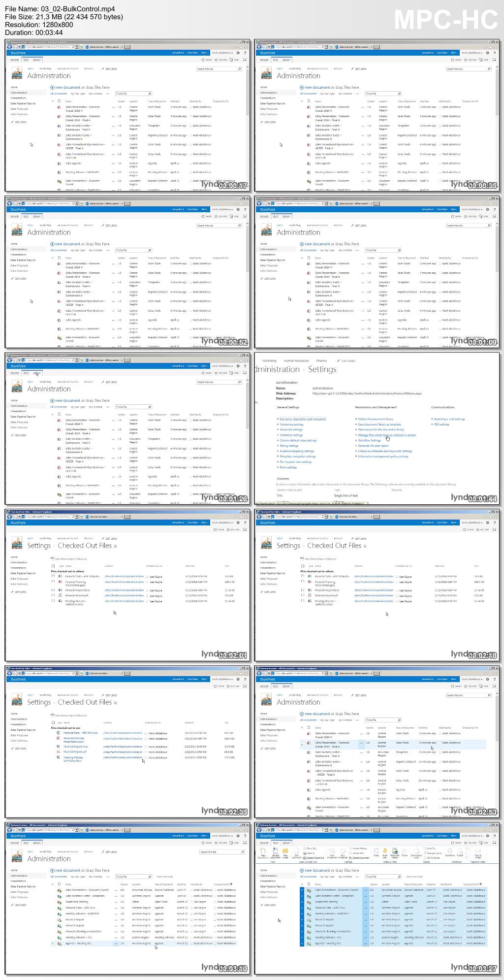The height and width of the screenshot is (980, 504).
Task: Select OneDrive in top bar, 00:03:27 frame
Action: tap(442, 836)
